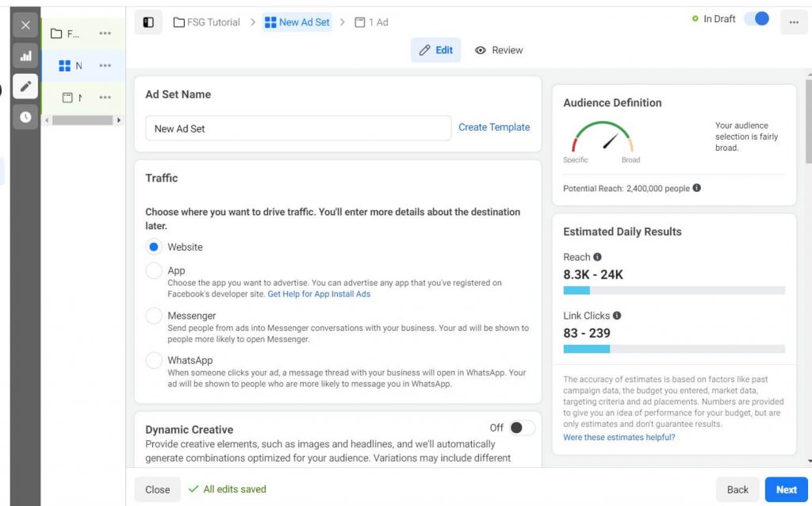This screenshot has width=812, height=506.
Task: Click the Potential Reach info icon
Action: [697, 188]
